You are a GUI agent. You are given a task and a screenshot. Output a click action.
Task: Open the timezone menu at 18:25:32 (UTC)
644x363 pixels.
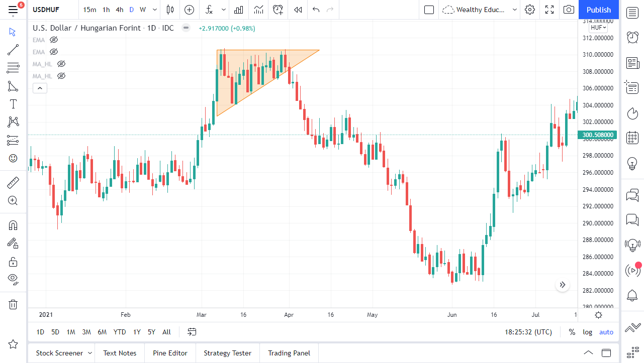tap(528, 332)
